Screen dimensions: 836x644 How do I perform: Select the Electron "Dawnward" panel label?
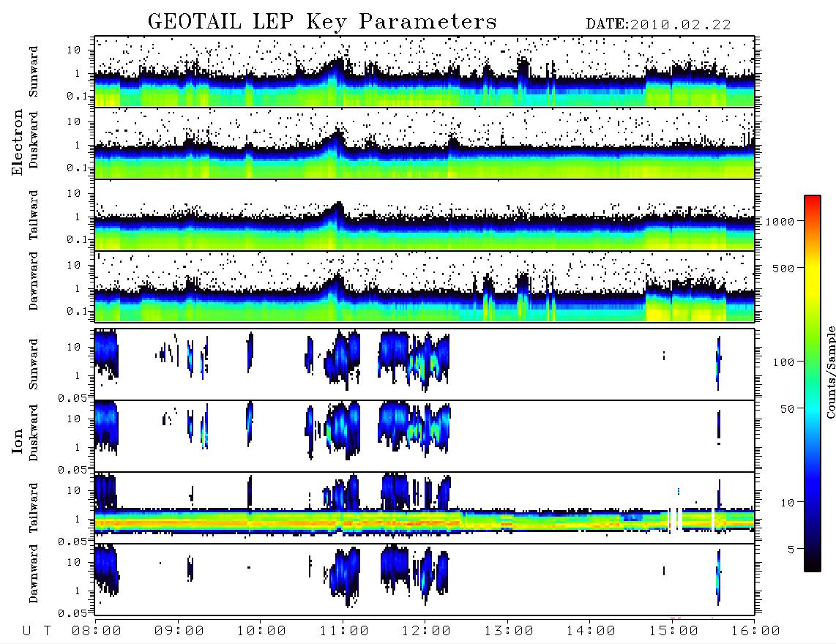[x=34, y=281]
